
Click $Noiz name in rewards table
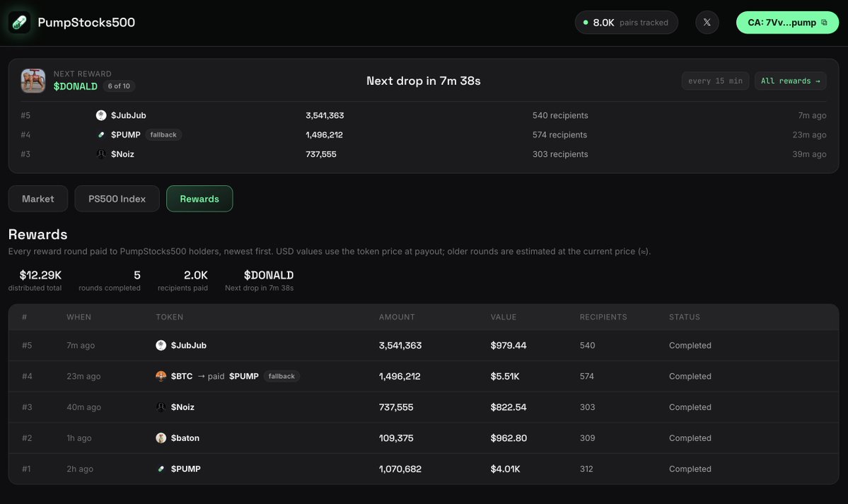(x=182, y=406)
